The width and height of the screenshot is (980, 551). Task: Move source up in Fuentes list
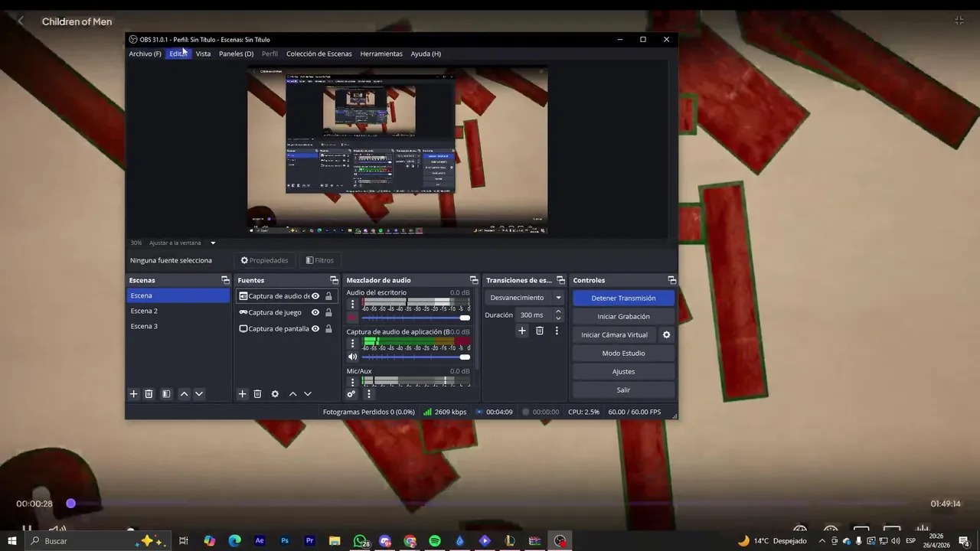pos(292,394)
